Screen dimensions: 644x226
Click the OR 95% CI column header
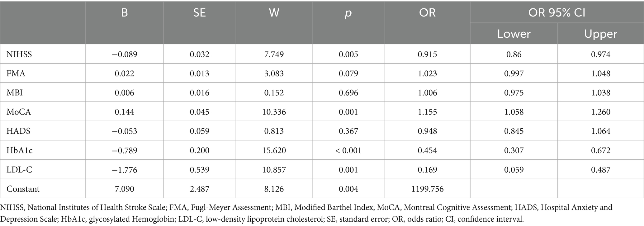(557, 12)
